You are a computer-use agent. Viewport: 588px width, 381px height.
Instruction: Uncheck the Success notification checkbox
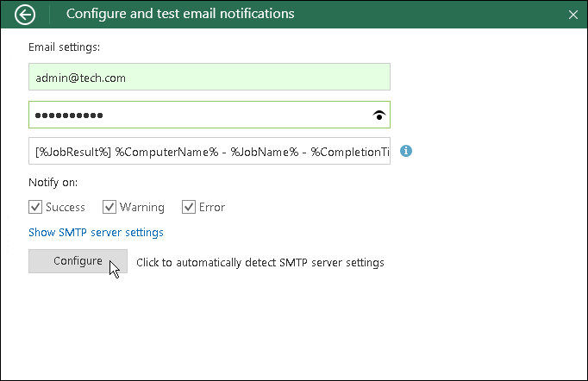[35, 207]
